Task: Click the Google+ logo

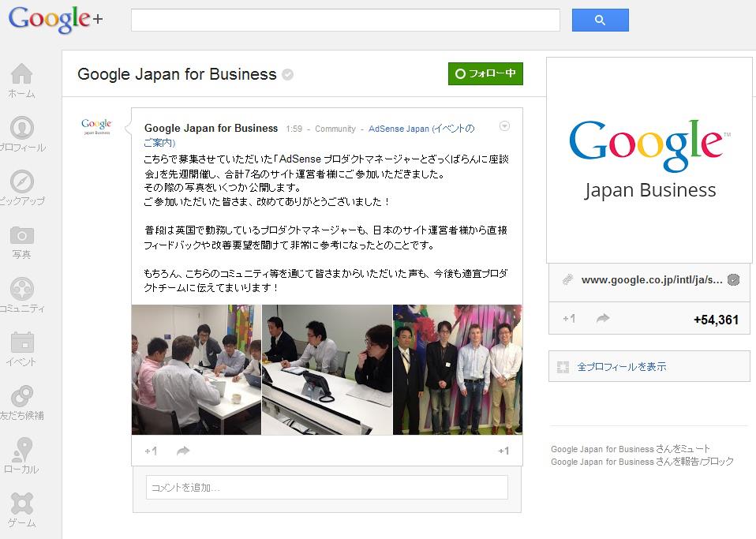Action: [x=55, y=19]
